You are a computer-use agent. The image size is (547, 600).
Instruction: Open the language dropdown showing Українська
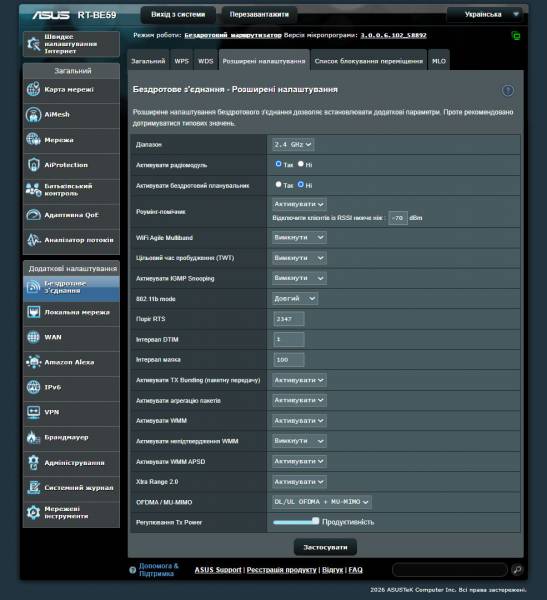coord(487,15)
